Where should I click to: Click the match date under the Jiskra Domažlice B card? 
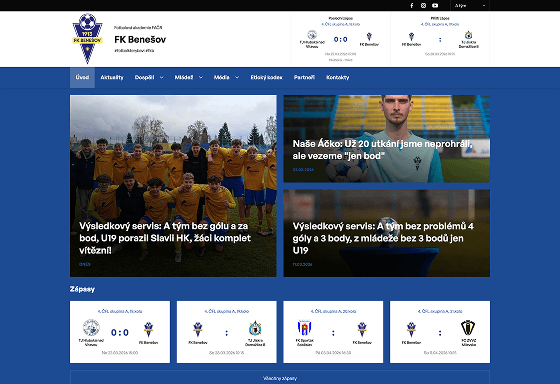(226, 353)
